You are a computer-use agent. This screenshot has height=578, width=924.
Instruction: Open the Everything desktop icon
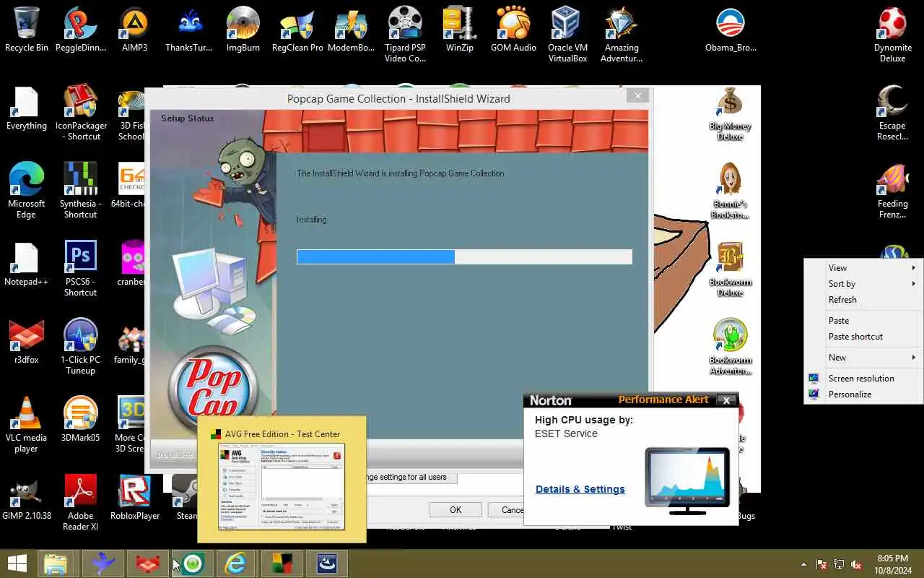27,107
